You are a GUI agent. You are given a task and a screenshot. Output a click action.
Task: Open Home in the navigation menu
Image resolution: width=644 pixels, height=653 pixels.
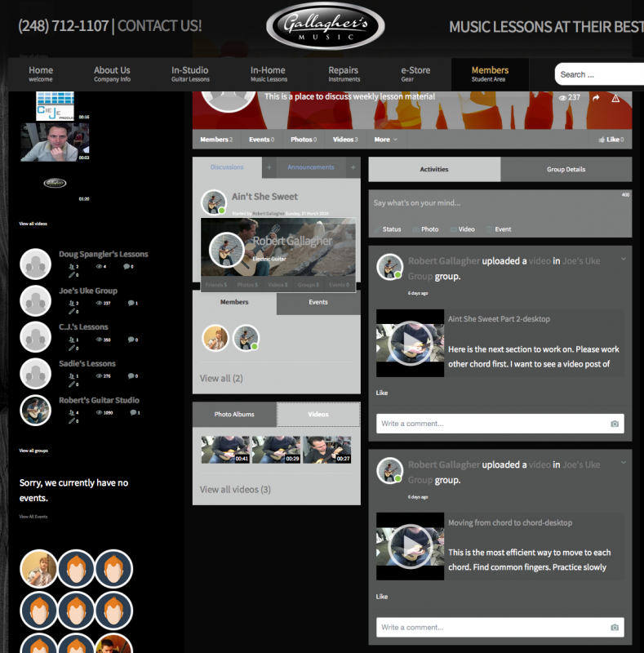(41, 73)
